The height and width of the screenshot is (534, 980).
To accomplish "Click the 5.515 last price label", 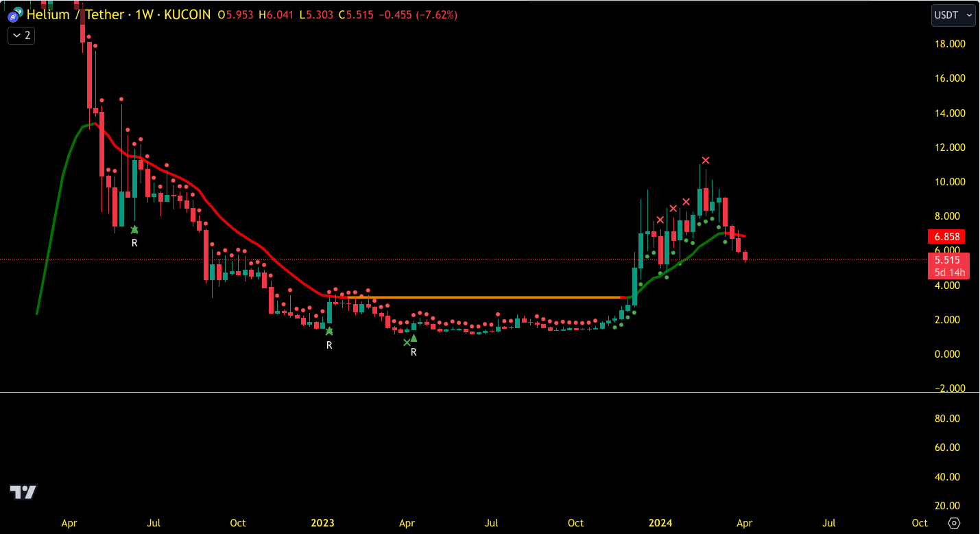I will point(947,260).
